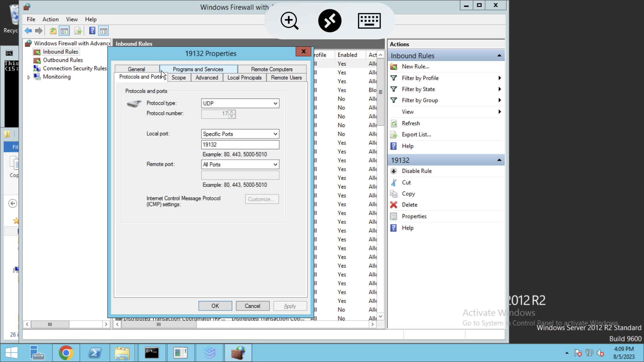This screenshot has width=644, height=362.
Task: Click the Disable Rule icon
Action: pos(394,171)
